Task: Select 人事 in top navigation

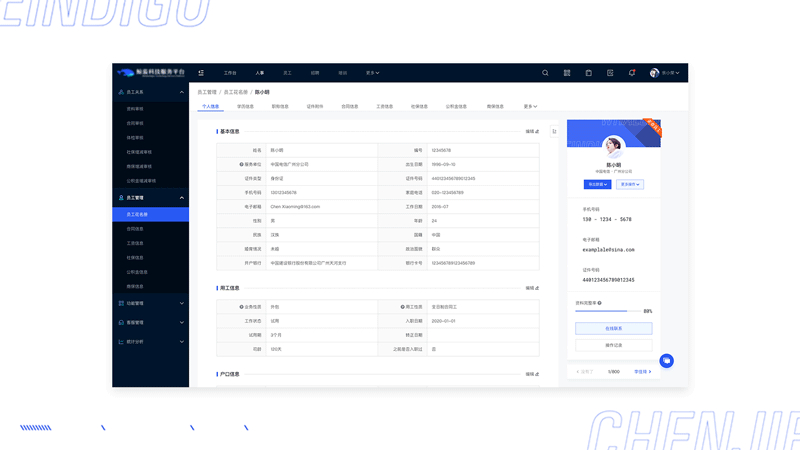Action: coord(260,73)
